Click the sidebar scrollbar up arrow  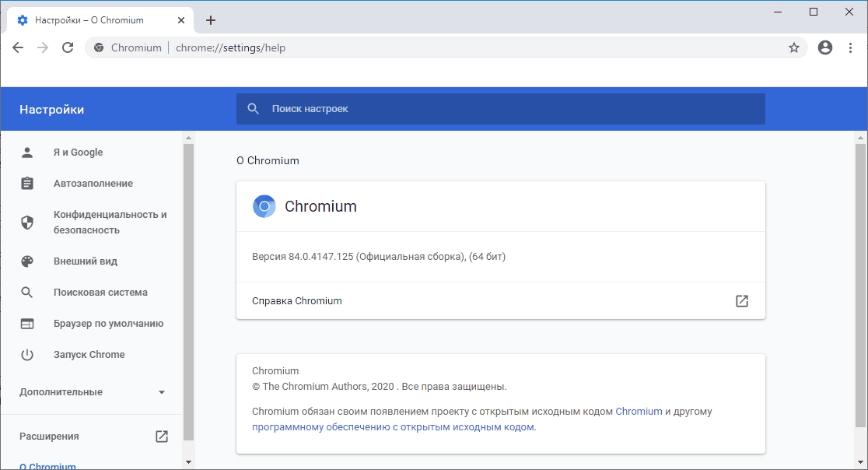(188, 137)
